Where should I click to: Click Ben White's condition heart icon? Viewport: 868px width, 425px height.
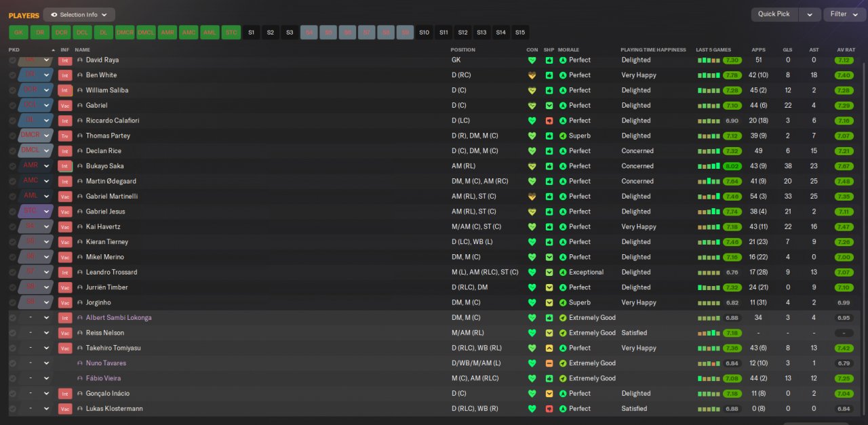coord(532,75)
